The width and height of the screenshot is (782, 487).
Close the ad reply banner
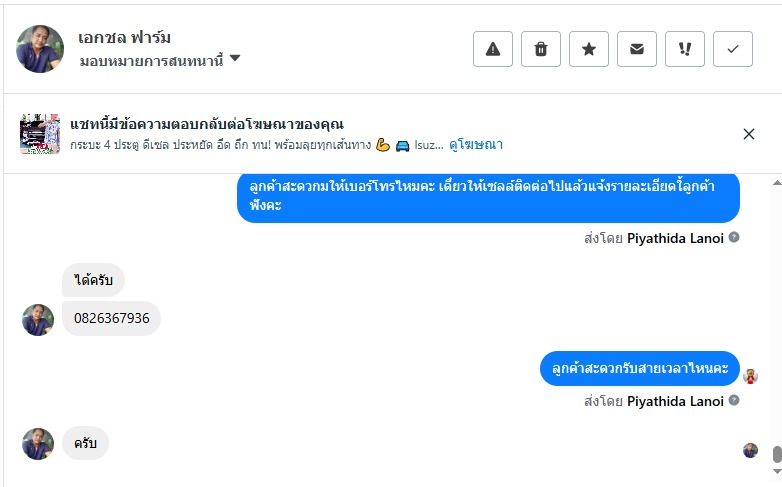point(749,134)
